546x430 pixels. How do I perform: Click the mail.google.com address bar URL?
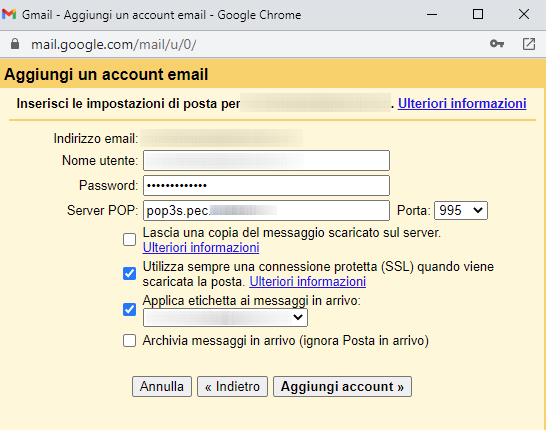(x=114, y=45)
